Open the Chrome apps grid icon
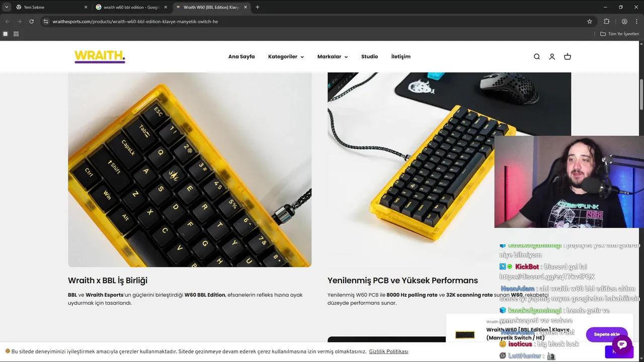 16,34
